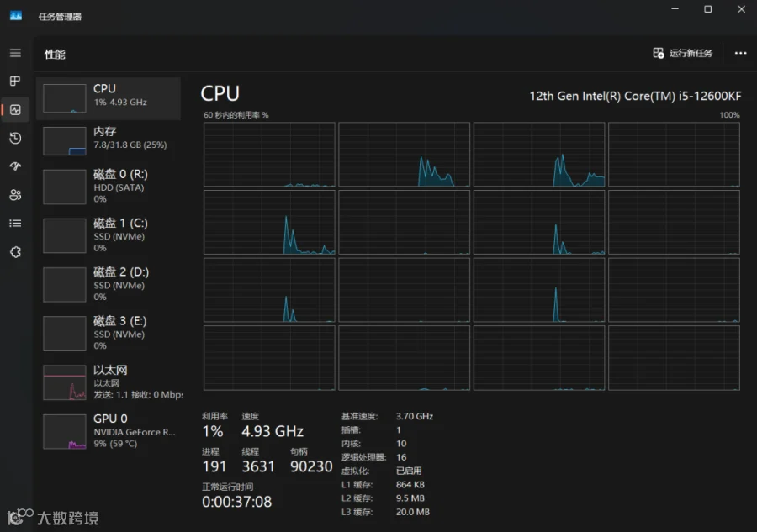
Task: Close the Task Manager window
Action: coord(742,9)
